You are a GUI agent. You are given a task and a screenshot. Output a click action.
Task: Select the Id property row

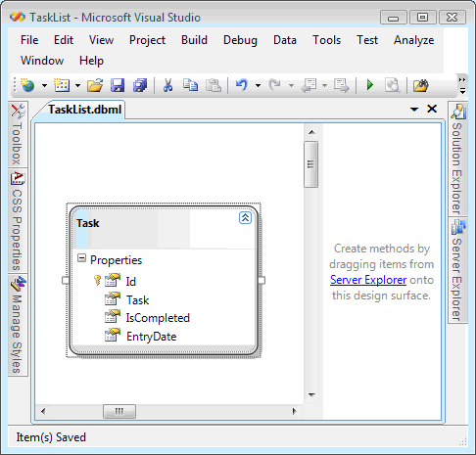(x=164, y=281)
